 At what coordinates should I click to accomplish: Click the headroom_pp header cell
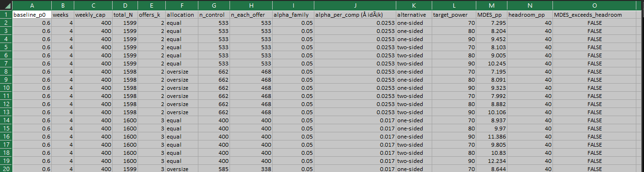[530, 15]
